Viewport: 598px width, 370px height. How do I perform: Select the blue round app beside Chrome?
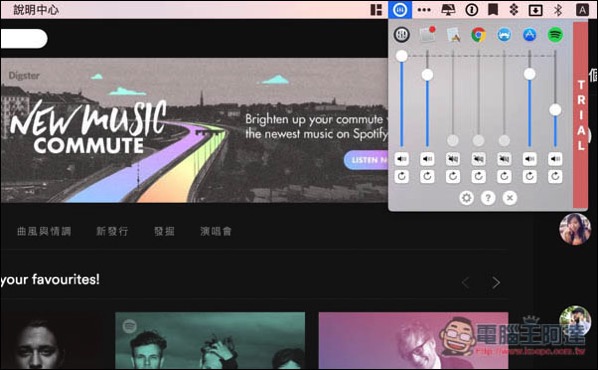tap(504, 35)
